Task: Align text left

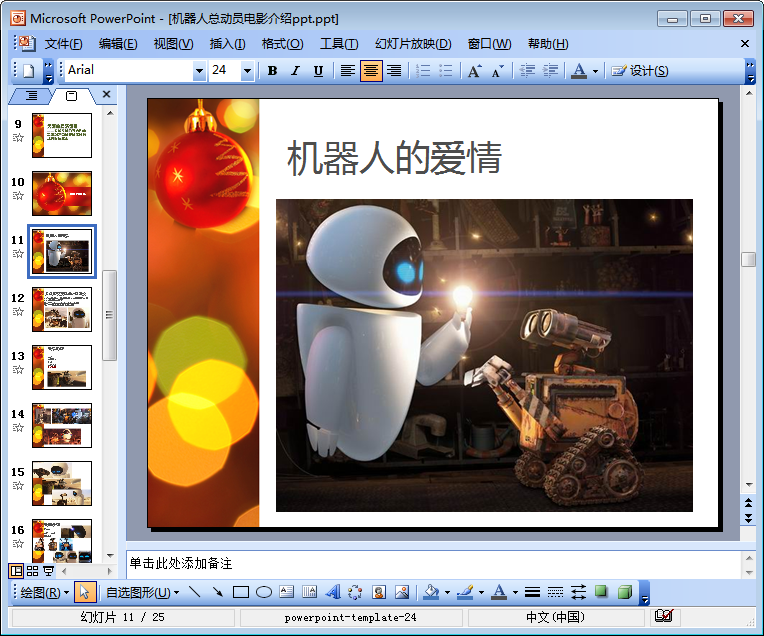Action: click(x=347, y=71)
